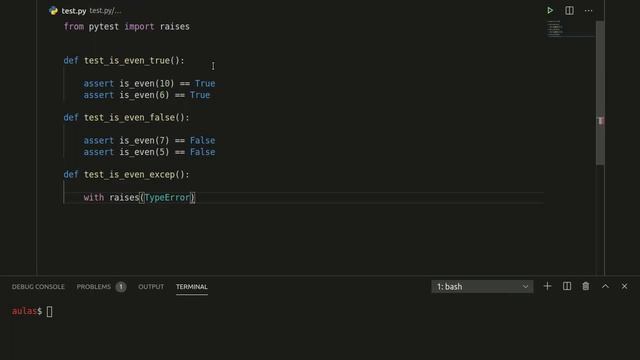Click 'def test_is_even_true():' line
This screenshot has height=360, width=640.
[x=124, y=60]
